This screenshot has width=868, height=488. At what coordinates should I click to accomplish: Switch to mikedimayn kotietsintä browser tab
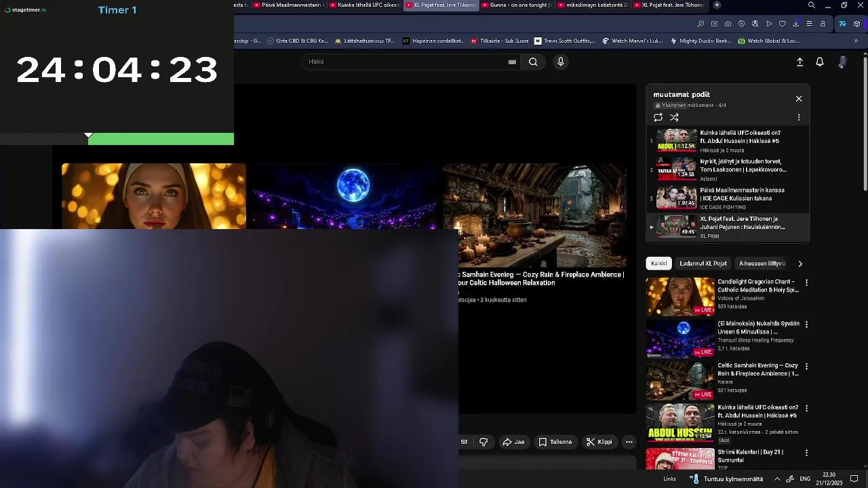(x=593, y=5)
